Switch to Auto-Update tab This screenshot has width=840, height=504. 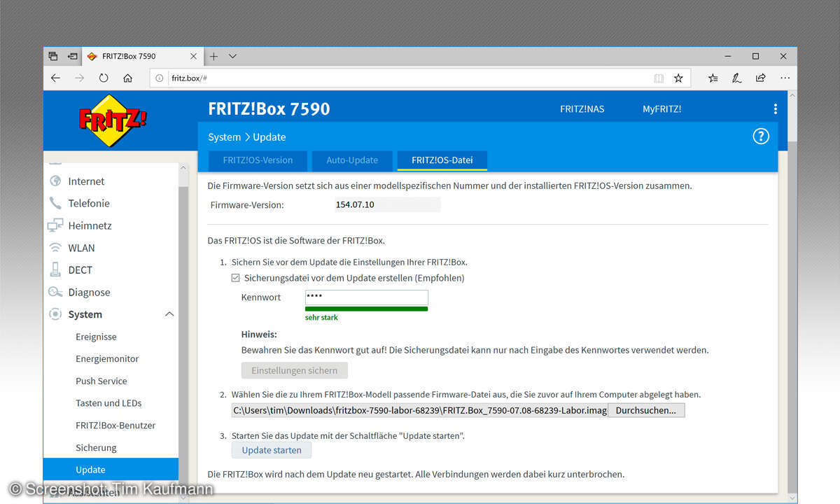tap(352, 160)
